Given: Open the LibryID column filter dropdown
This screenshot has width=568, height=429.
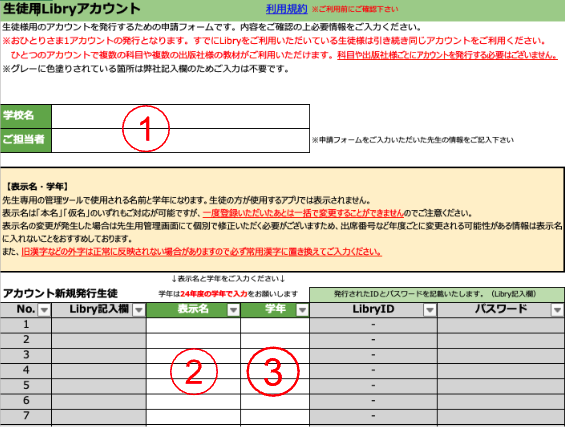Looking at the screenshot, I should click(x=430, y=310).
